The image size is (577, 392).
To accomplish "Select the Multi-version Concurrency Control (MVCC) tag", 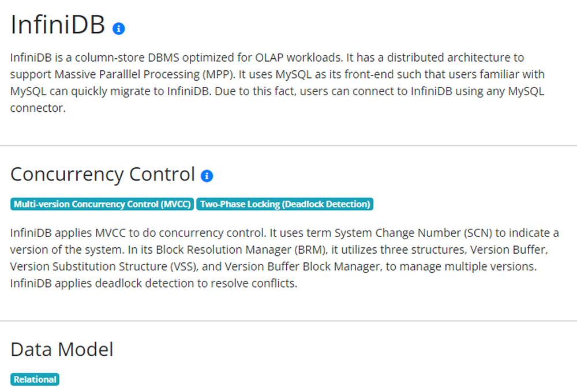I will 102,204.
